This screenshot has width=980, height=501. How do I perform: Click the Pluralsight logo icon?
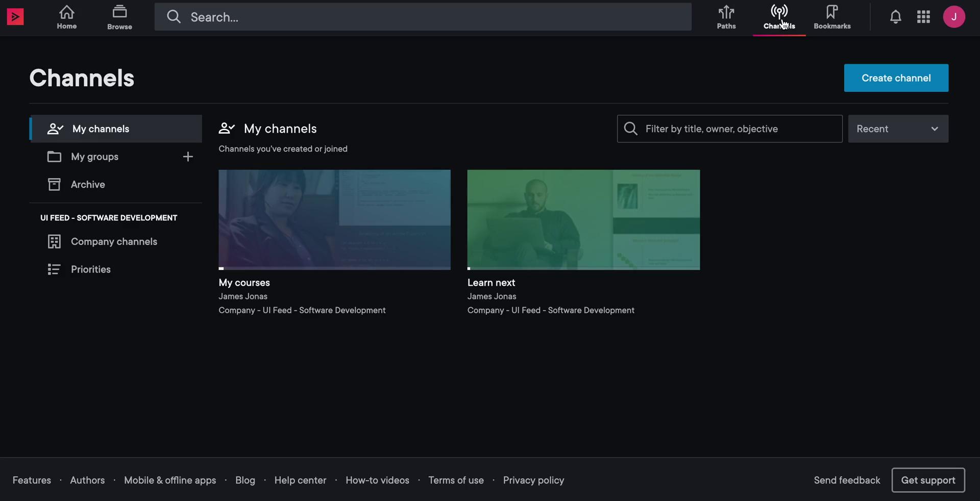click(15, 17)
